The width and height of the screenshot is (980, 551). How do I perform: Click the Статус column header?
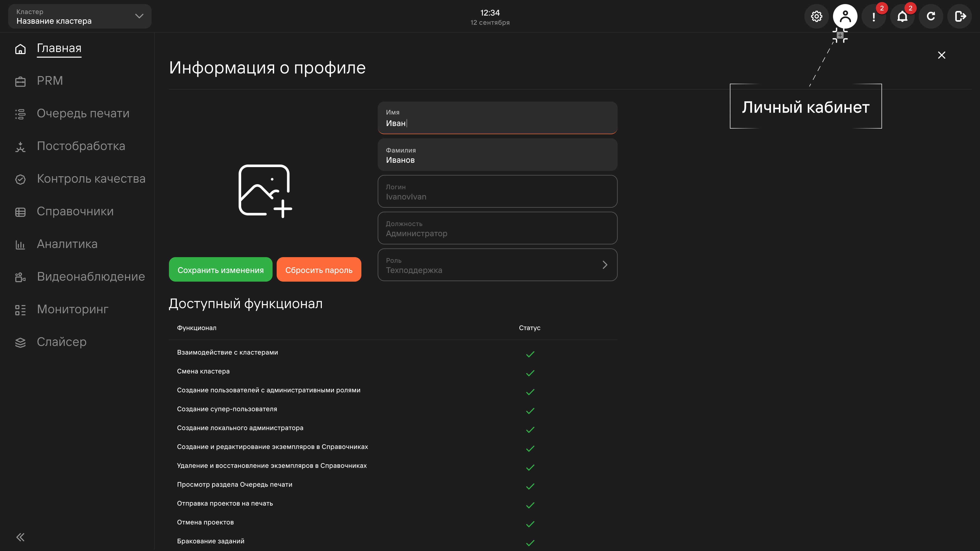coord(530,328)
